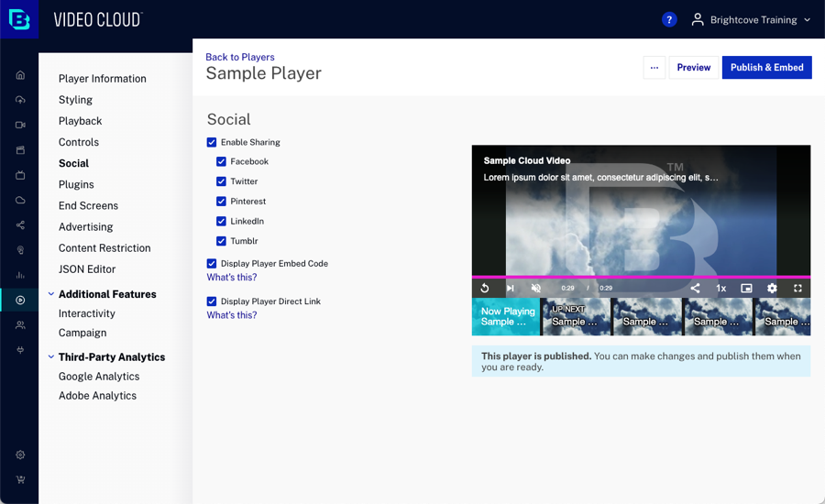Enter fullscreen mode in the video player
The width and height of the screenshot is (825, 504).
coord(797,288)
